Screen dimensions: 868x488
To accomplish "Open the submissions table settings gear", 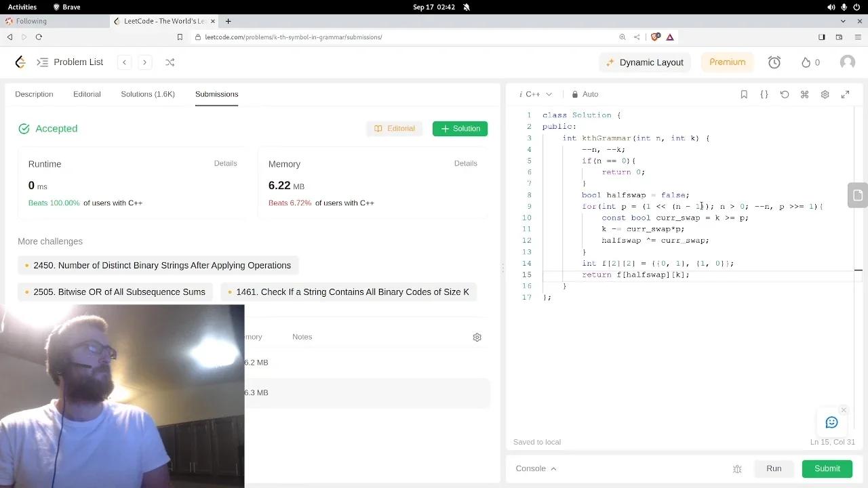I will [477, 337].
